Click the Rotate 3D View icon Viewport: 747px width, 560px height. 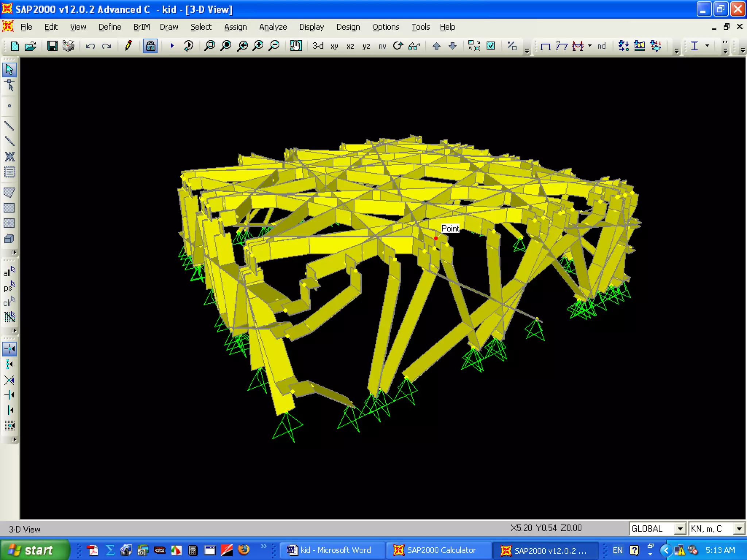(x=398, y=46)
